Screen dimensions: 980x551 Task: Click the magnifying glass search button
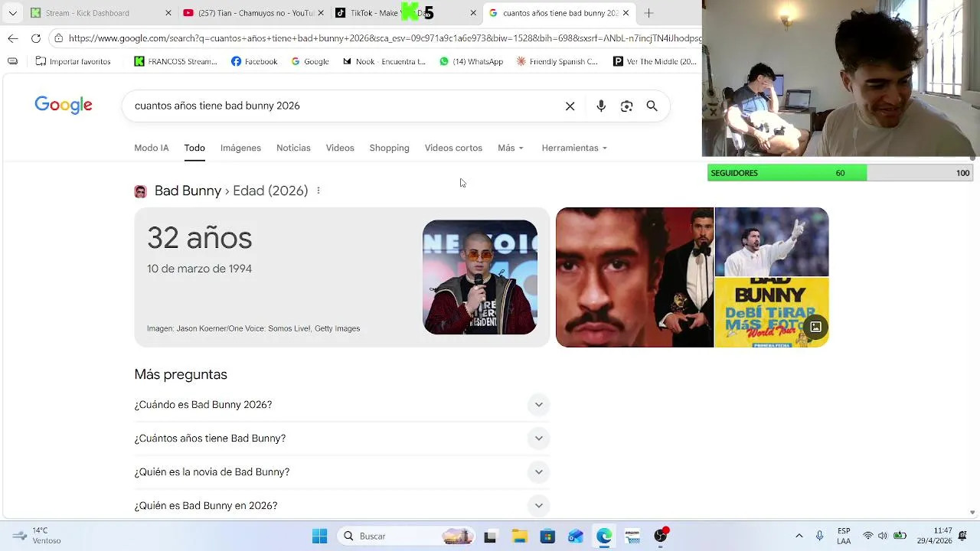[x=652, y=106]
